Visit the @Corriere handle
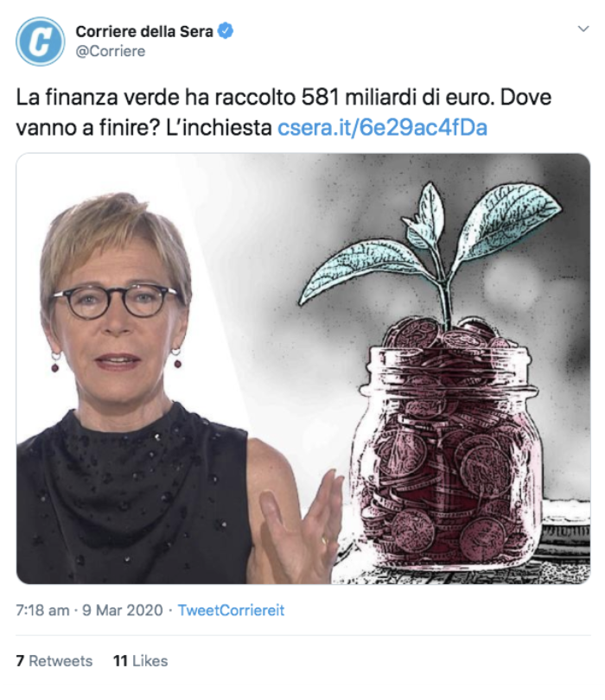This screenshot has height=700, width=605. pyautogui.click(x=111, y=51)
